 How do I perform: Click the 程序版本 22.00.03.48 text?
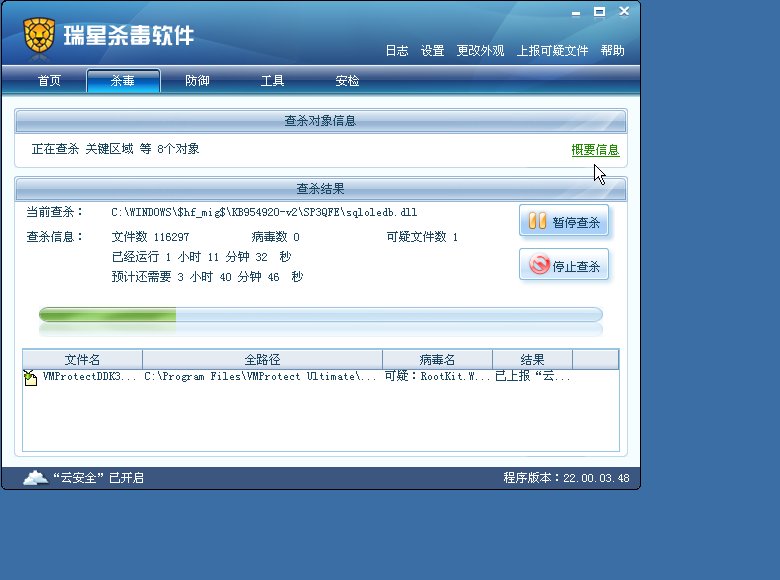click(567, 478)
